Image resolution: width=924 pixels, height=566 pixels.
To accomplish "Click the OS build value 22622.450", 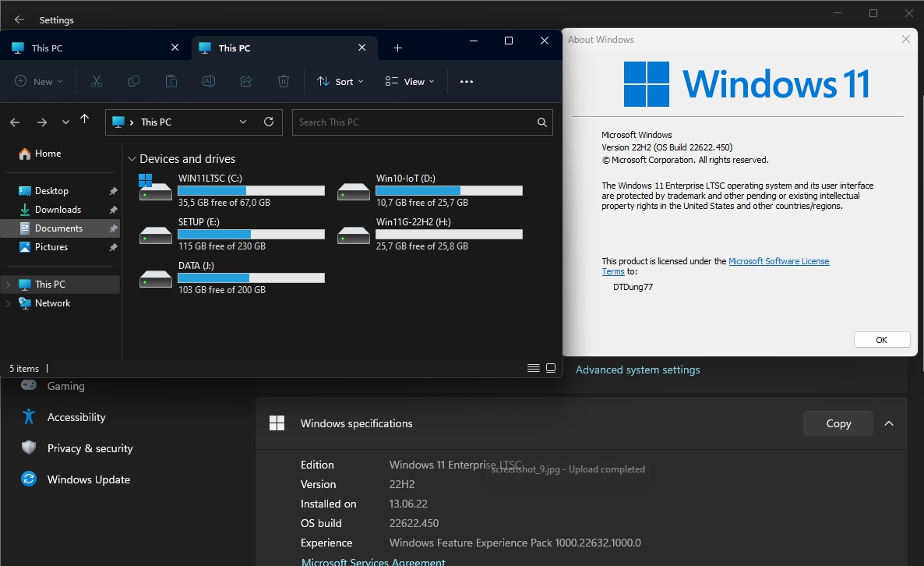I will pos(414,523).
